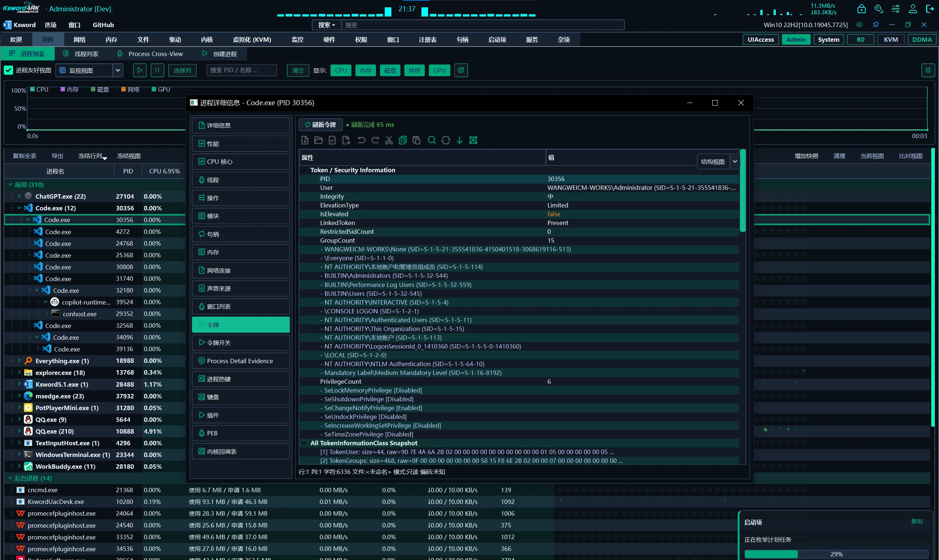This screenshot has height=560, width=939.
Task: Open the 选项 menu
Action: coord(51,25)
